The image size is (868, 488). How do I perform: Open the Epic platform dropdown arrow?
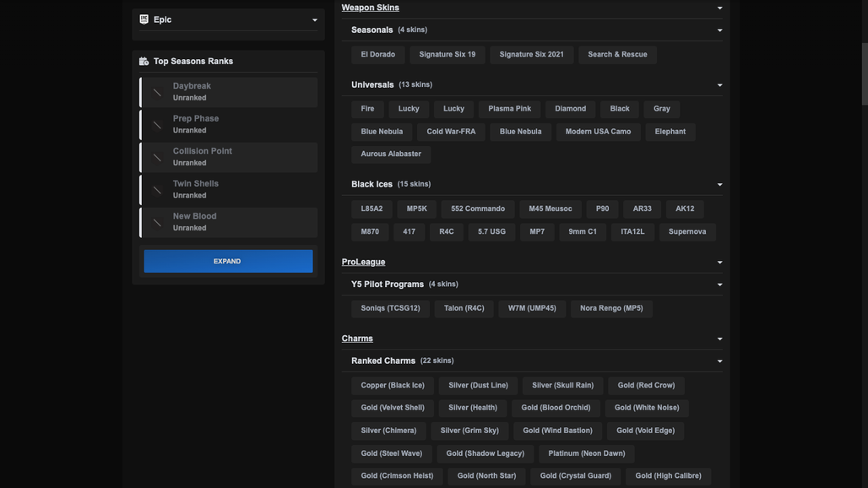click(x=314, y=20)
